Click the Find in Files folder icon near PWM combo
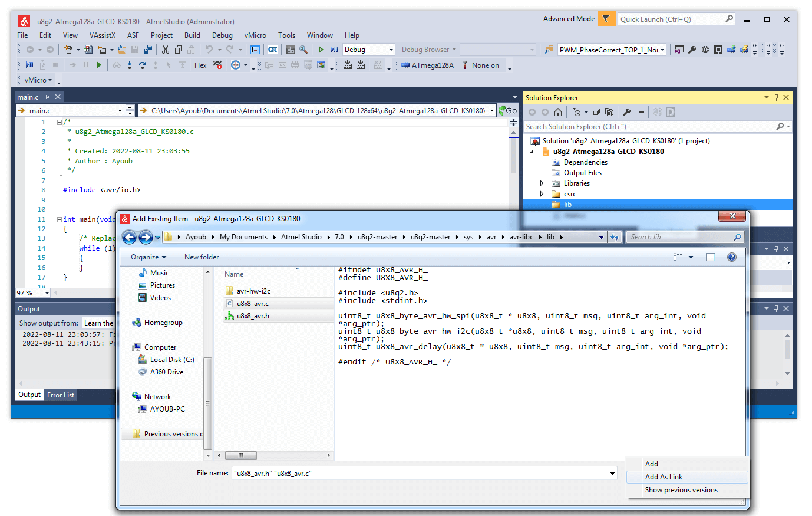 point(549,50)
